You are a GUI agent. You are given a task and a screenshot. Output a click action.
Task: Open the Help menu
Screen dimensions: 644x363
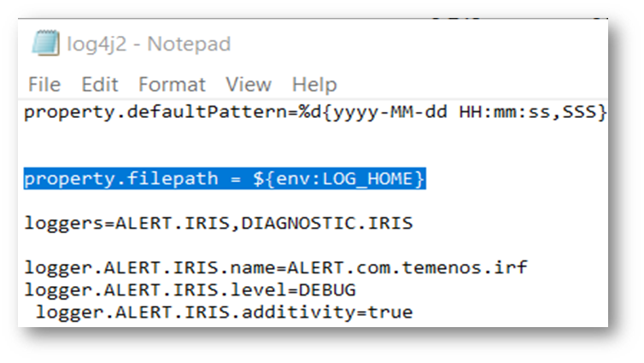click(x=313, y=85)
